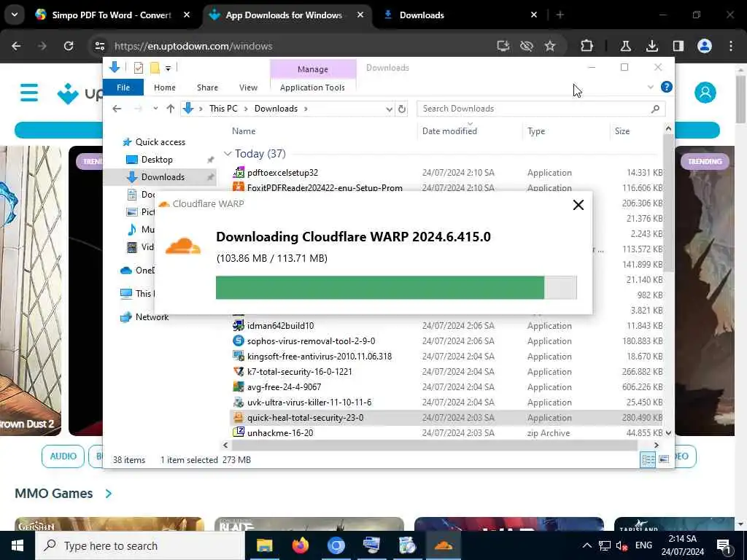The height and width of the screenshot is (560, 747).
Task: Click the Explorer back arrow
Action: tap(117, 109)
